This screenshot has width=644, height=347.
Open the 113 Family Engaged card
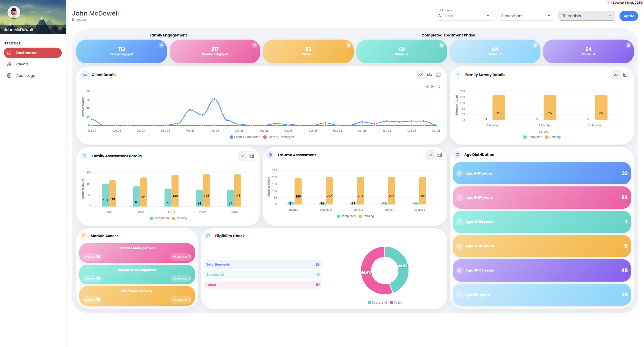tap(121, 51)
